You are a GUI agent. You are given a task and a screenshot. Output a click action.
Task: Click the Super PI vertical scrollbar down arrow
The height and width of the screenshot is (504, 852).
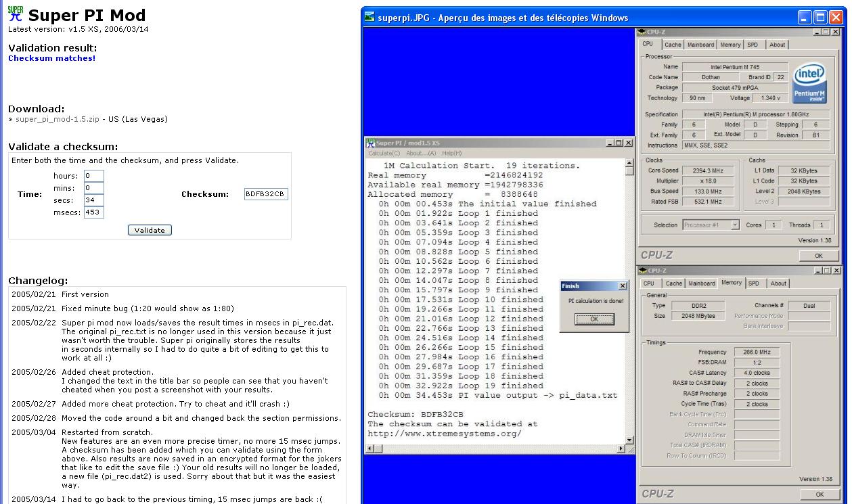tap(630, 439)
